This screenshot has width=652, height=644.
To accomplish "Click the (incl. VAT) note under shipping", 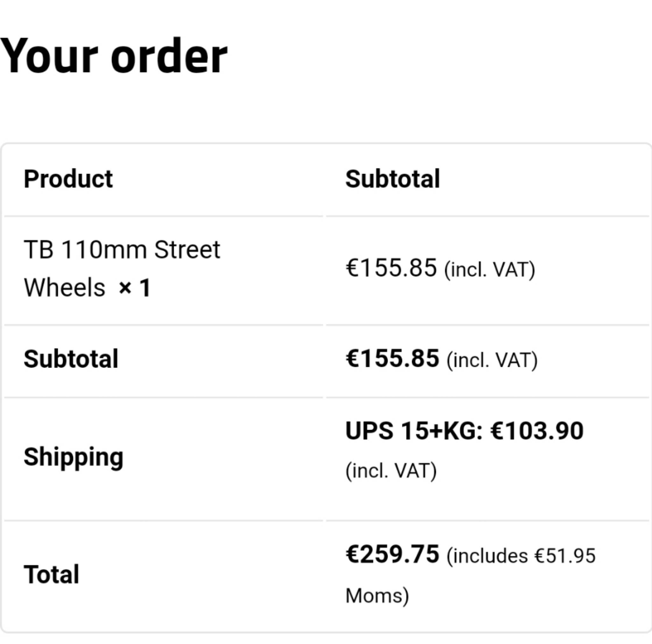I will [x=391, y=471].
